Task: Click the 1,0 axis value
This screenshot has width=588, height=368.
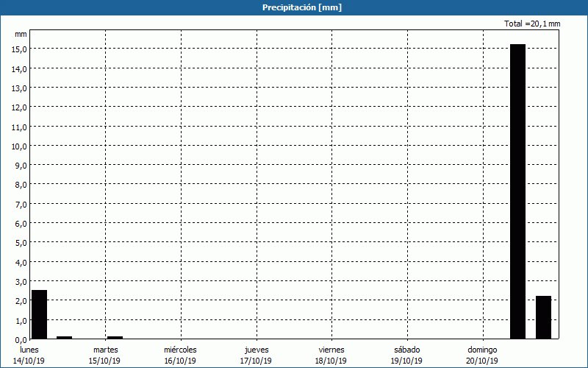Action: [x=21, y=321]
